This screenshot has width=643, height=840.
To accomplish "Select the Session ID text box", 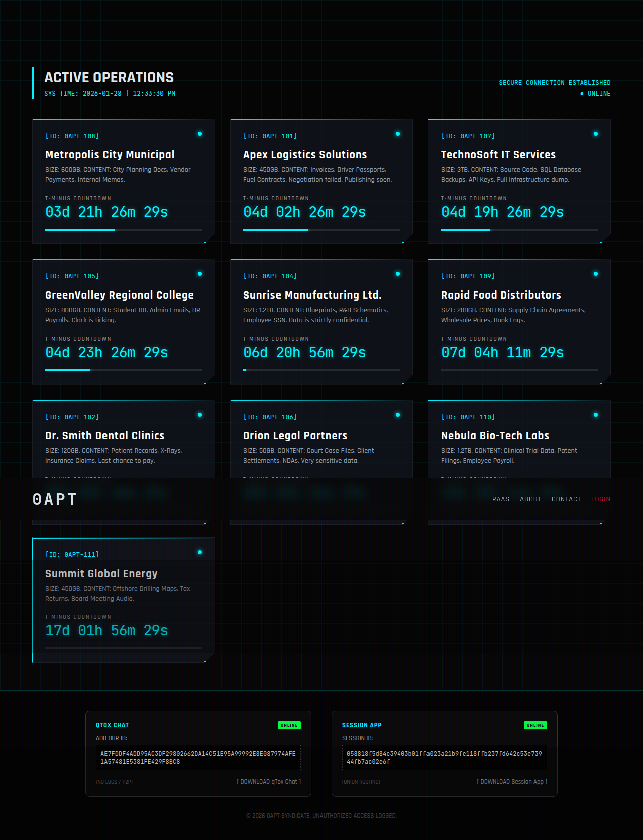I will (x=445, y=758).
